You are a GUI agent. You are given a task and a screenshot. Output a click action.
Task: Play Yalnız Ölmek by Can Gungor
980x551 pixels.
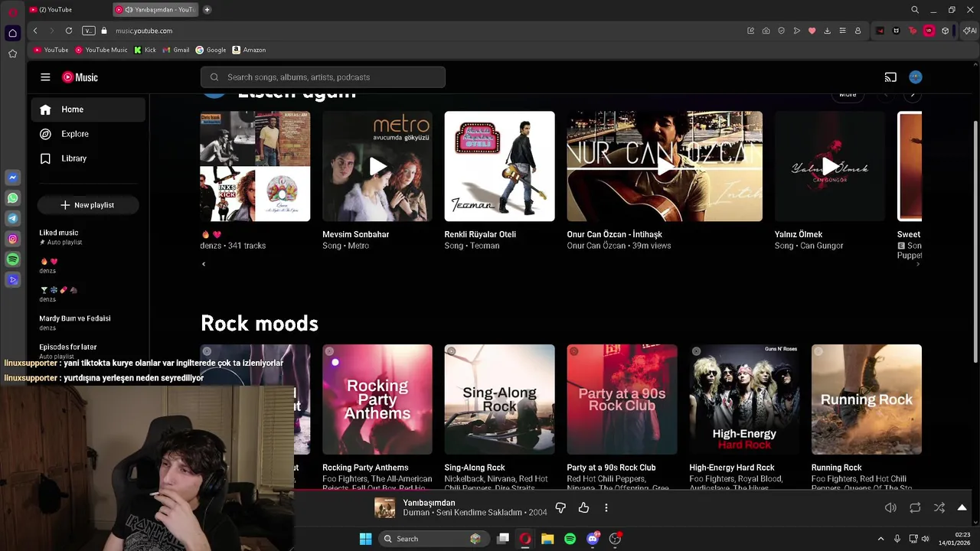(x=830, y=166)
